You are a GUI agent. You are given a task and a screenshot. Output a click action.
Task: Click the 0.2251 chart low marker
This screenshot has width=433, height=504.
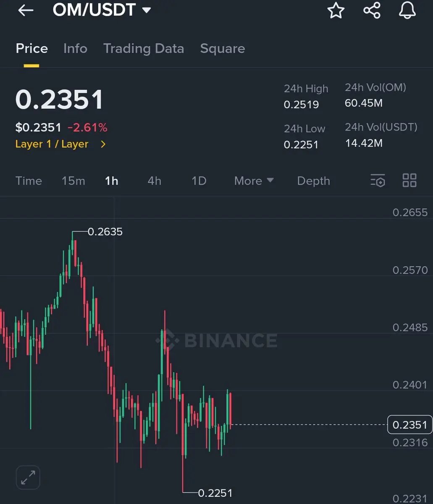coord(215,493)
